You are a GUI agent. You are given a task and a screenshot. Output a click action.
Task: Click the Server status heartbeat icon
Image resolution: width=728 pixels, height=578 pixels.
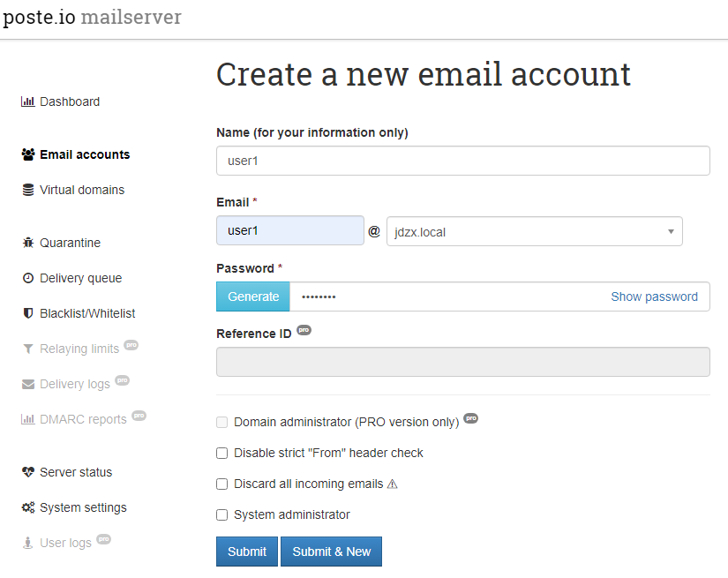point(28,472)
